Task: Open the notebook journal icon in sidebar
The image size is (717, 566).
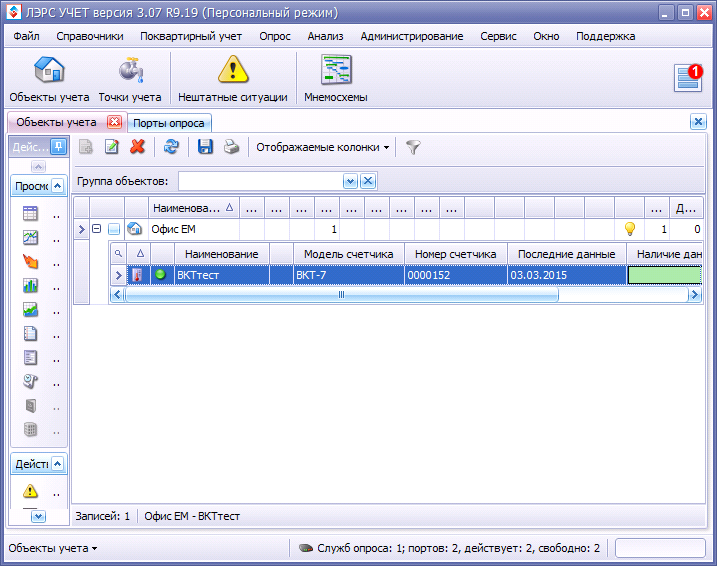Action: click(x=30, y=333)
